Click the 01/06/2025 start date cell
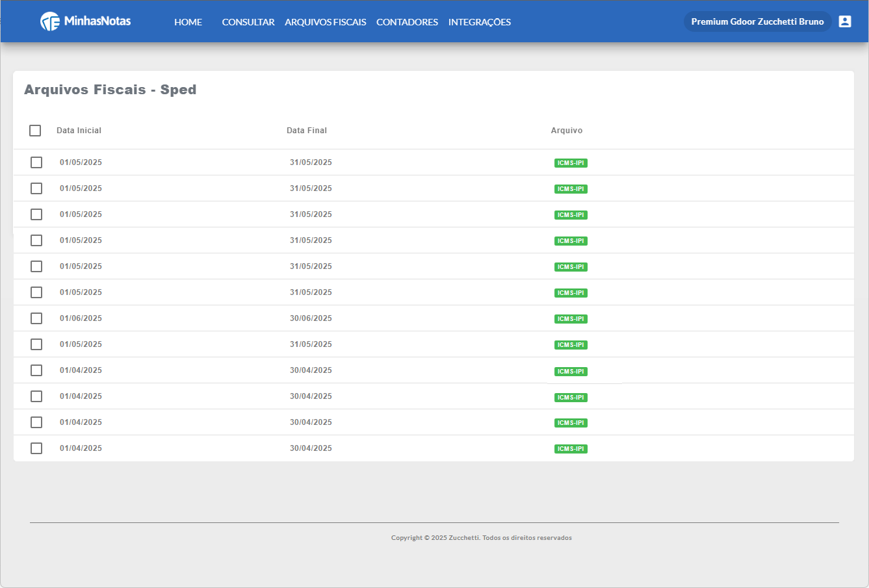This screenshot has width=869, height=588. point(81,318)
